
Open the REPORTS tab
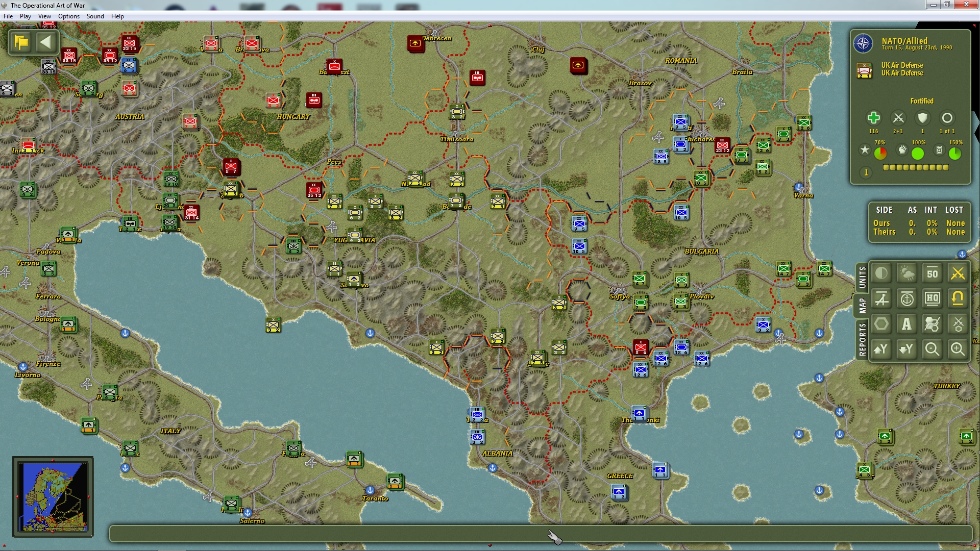[x=862, y=340]
